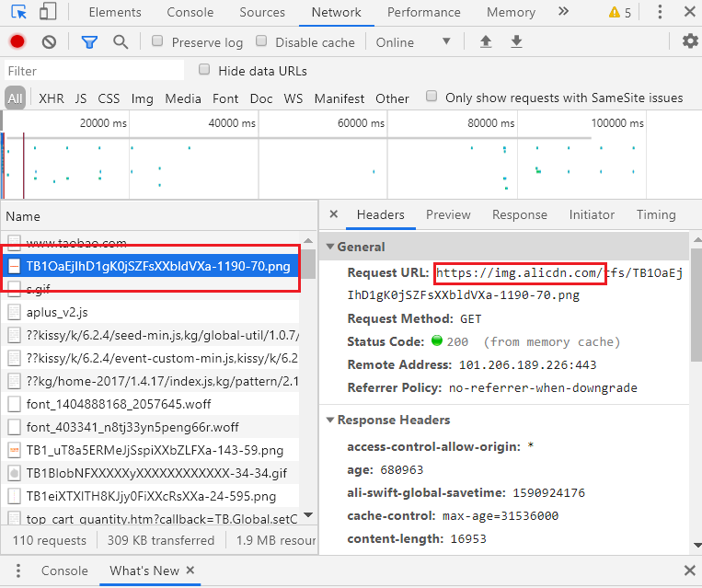
Task: Open network search magnifier
Action: coord(121,42)
